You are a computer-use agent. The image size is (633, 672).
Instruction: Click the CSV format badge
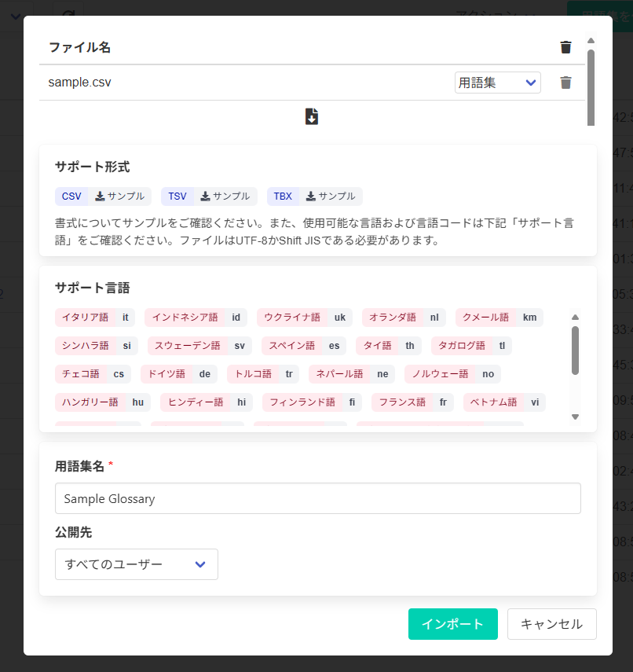71,196
